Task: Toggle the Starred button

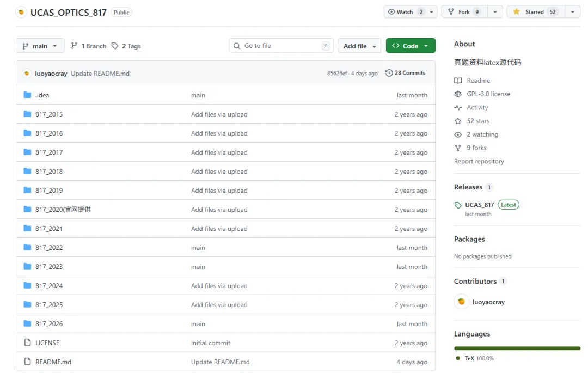Action: pyautogui.click(x=536, y=11)
